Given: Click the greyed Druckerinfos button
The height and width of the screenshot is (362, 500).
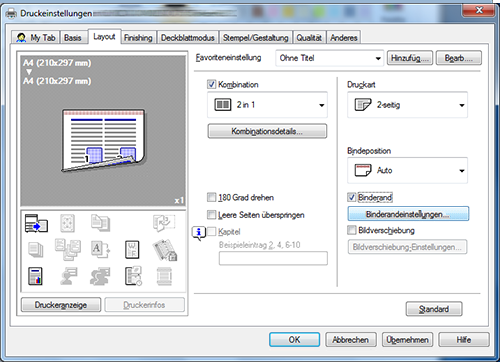Looking at the screenshot, I should coord(144,305).
